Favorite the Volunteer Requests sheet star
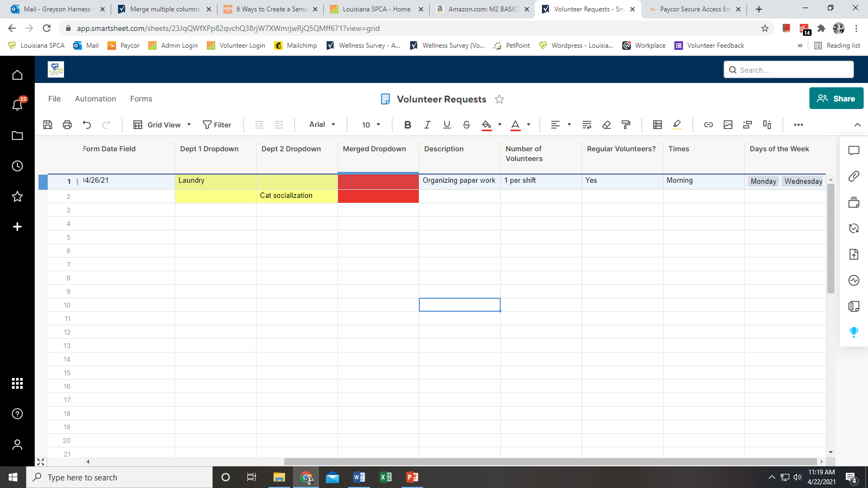 click(x=500, y=99)
